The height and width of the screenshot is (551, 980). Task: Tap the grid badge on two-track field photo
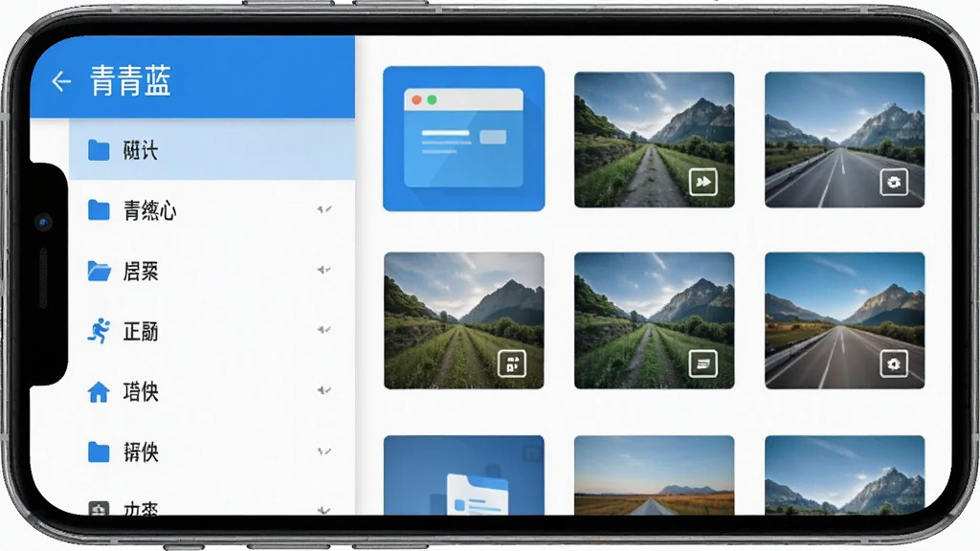512,364
